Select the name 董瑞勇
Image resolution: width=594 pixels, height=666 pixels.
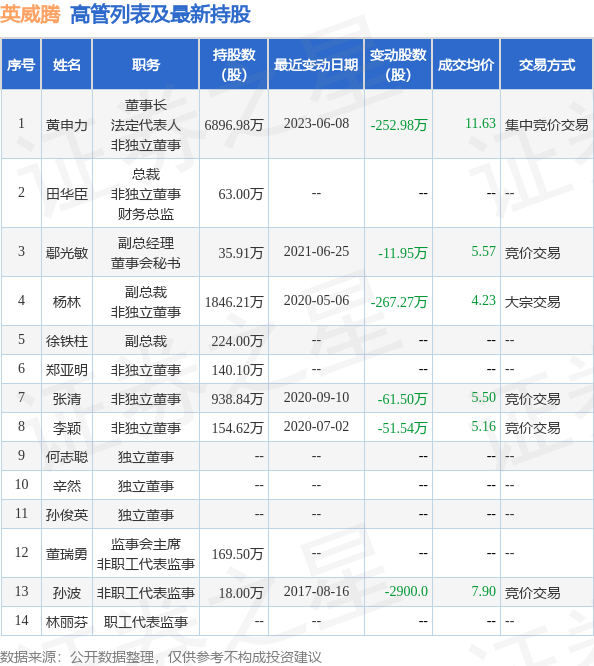(67, 554)
